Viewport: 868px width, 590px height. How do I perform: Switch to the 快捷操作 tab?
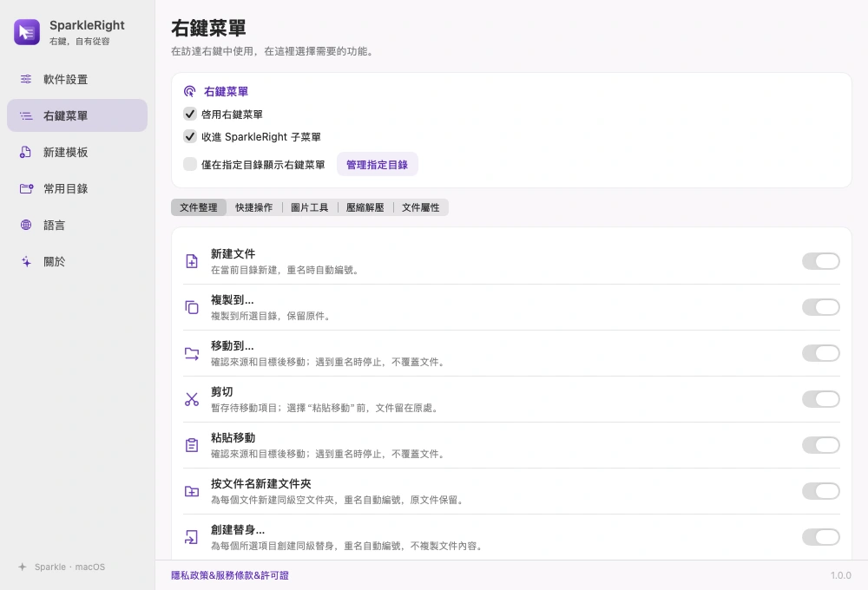(254, 207)
